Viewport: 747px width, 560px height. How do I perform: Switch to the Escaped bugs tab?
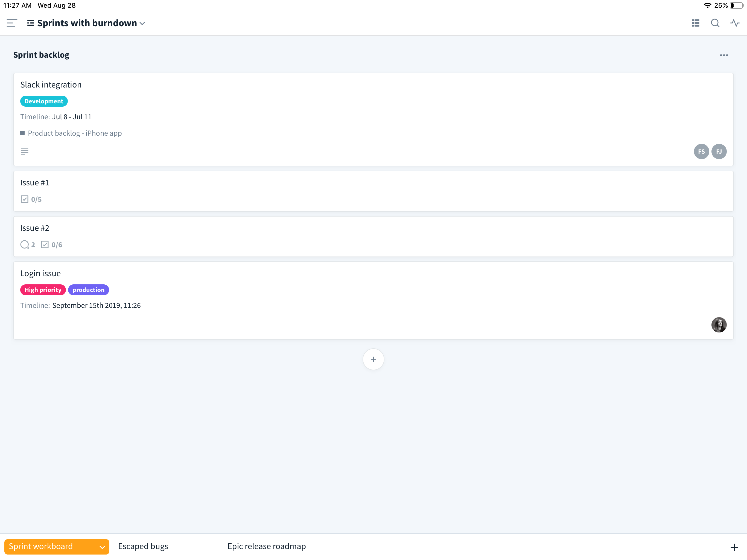click(143, 546)
